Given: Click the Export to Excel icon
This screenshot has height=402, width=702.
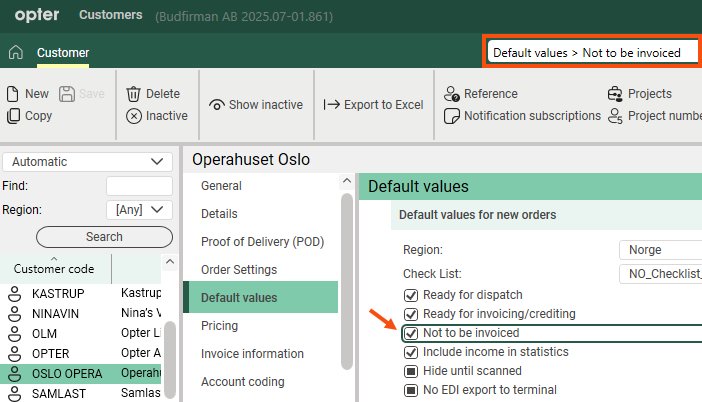Looking at the screenshot, I should 332,105.
